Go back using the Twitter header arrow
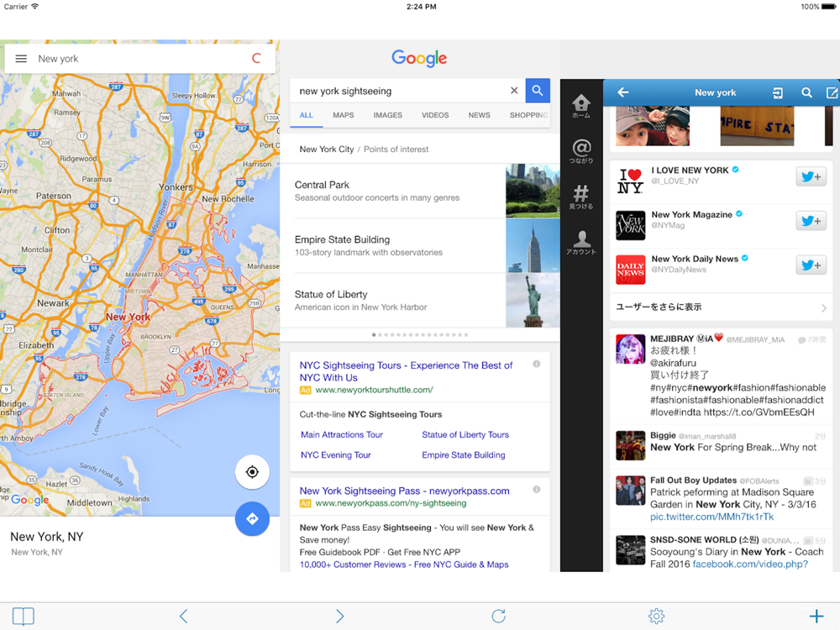 (623, 92)
